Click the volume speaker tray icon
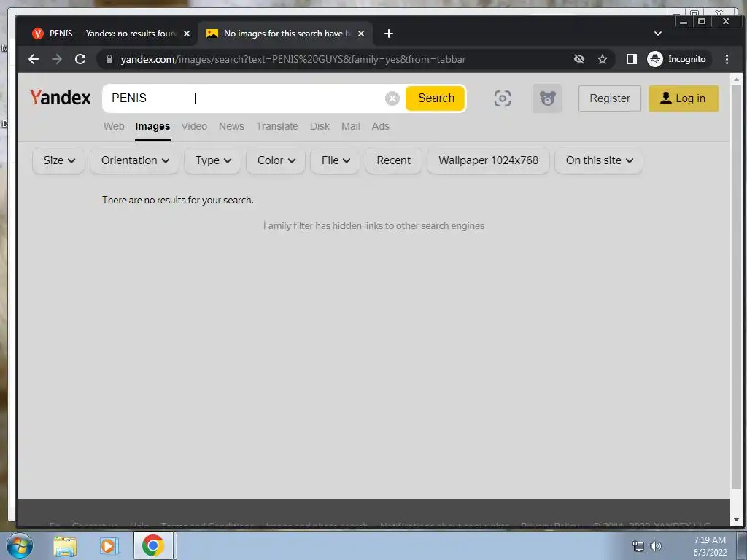The width and height of the screenshot is (747, 560). point(656,546)
